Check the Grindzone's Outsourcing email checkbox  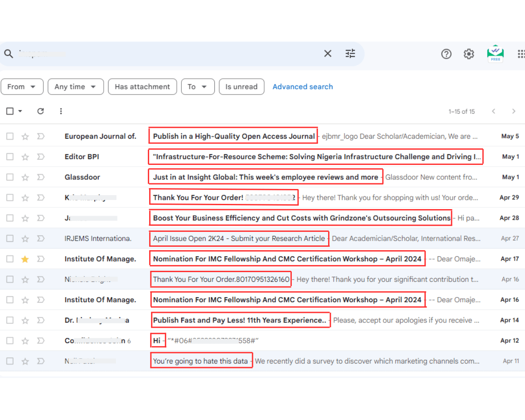pos(10,218)
